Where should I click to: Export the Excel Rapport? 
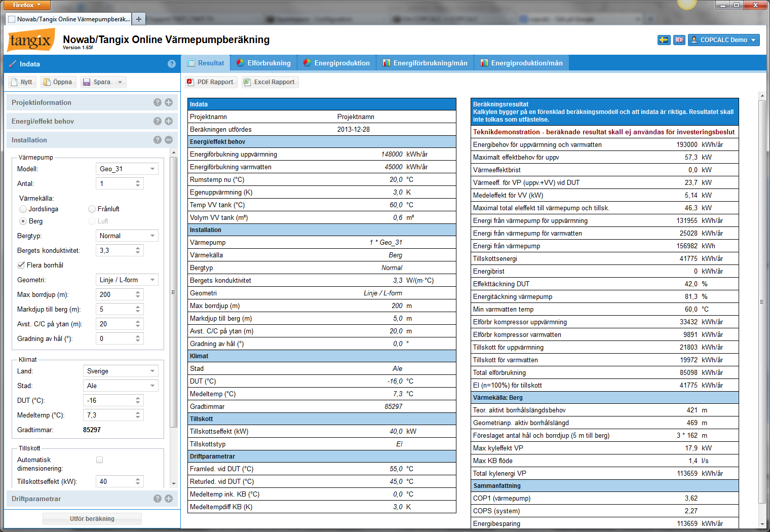point(270,82)
